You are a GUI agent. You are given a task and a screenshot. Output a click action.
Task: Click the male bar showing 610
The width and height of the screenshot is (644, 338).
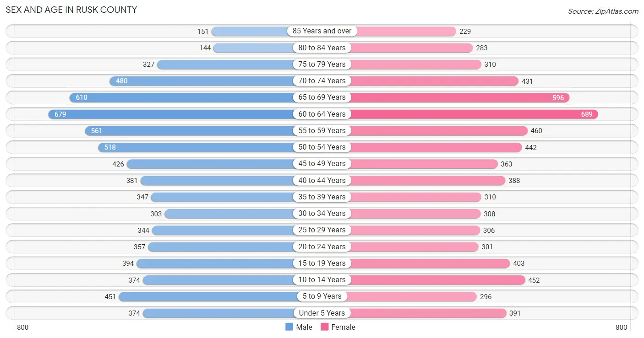181,97
